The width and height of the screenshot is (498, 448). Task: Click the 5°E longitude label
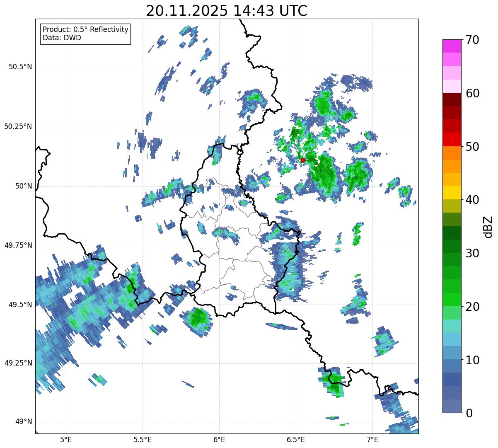[66, 439]
